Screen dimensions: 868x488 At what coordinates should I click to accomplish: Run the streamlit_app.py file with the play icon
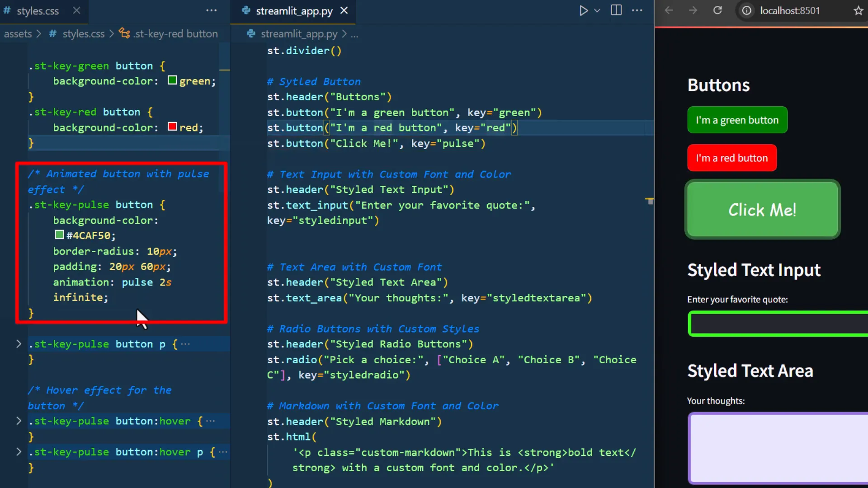[584, 10]
